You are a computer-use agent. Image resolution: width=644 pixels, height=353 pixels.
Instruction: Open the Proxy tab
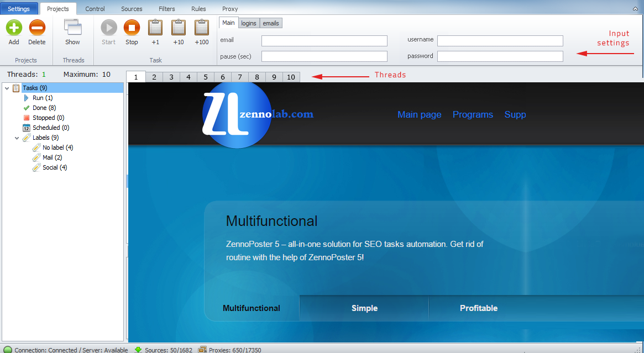pyautogui.click(x=230, y=9)
